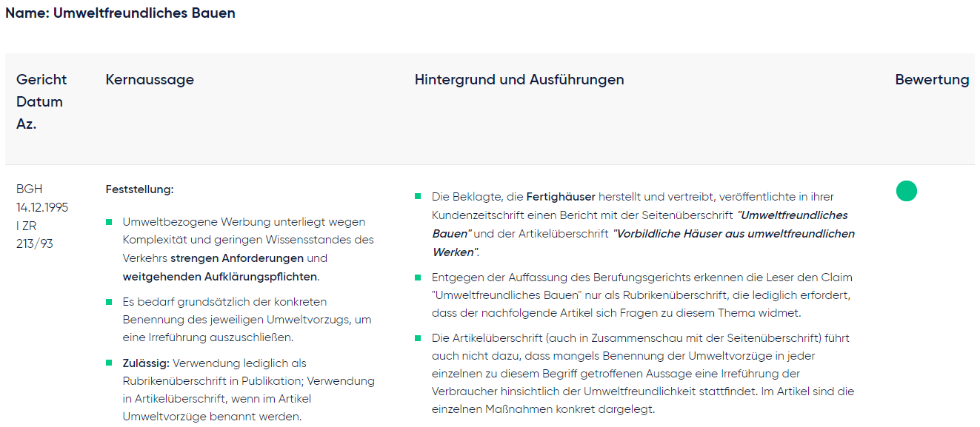980x427 pixels.
Task: Click the case number '213/93'
Action: point(34,243)
